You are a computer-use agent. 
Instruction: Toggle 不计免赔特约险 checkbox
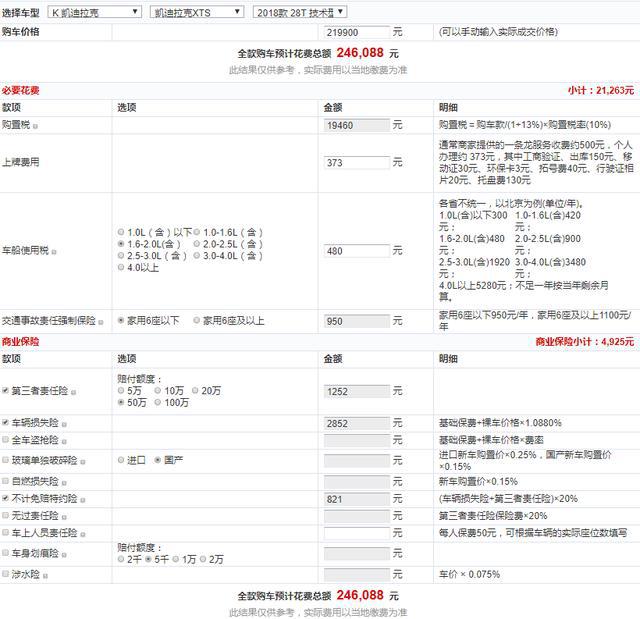5,498
